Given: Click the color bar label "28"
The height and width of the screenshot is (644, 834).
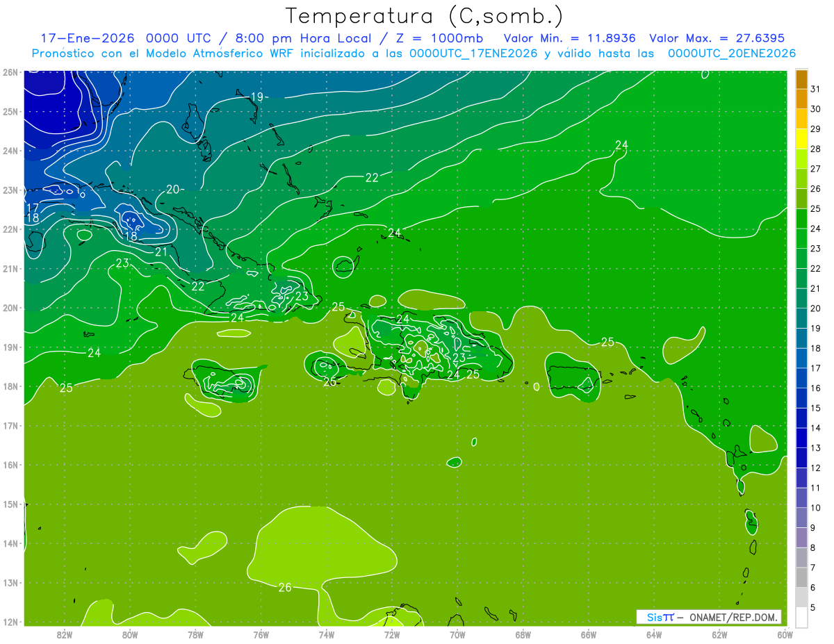Looking at the screenshot, I should coord(816,149).
